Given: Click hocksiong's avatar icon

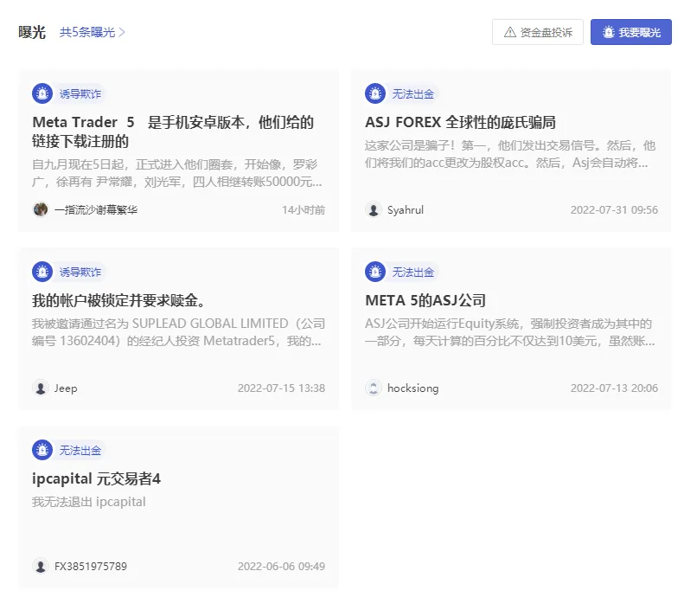Looking at the screenshot, I should 374,388.
